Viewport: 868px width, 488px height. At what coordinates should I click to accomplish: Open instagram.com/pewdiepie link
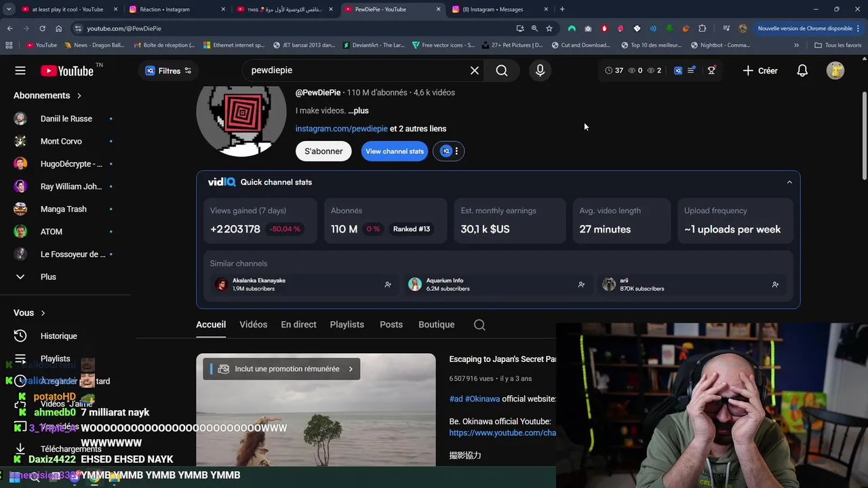coord(342,129)
